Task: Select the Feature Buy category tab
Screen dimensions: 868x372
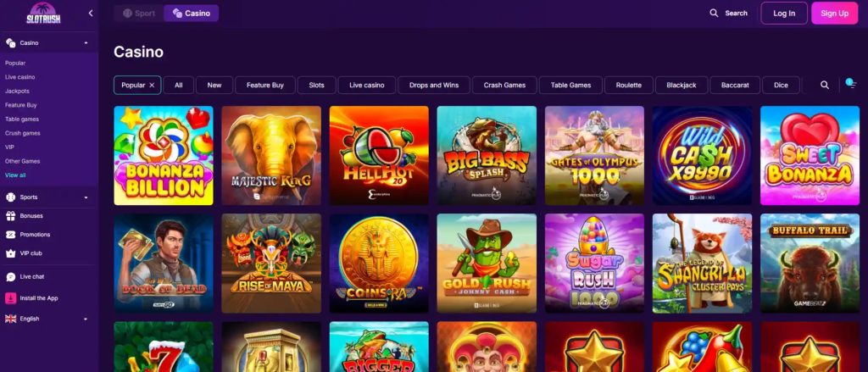Action: pyautogui.click(x=265, y=86)
